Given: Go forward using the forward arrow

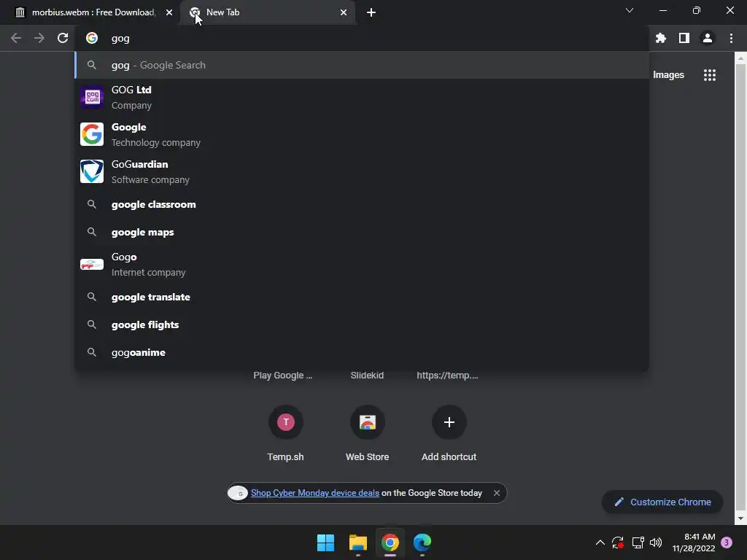Looking at the screenshot, I should tap(39, 38).
